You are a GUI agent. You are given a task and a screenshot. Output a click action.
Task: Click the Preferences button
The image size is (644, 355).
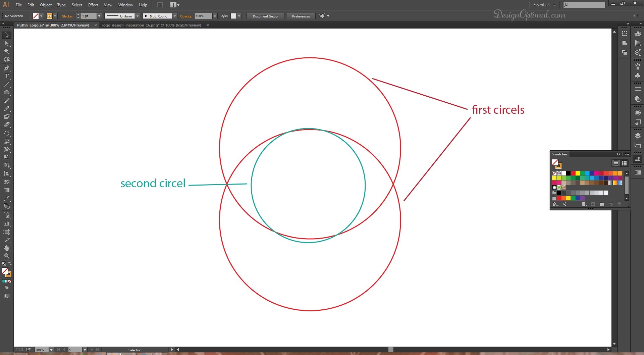point(301,16)
